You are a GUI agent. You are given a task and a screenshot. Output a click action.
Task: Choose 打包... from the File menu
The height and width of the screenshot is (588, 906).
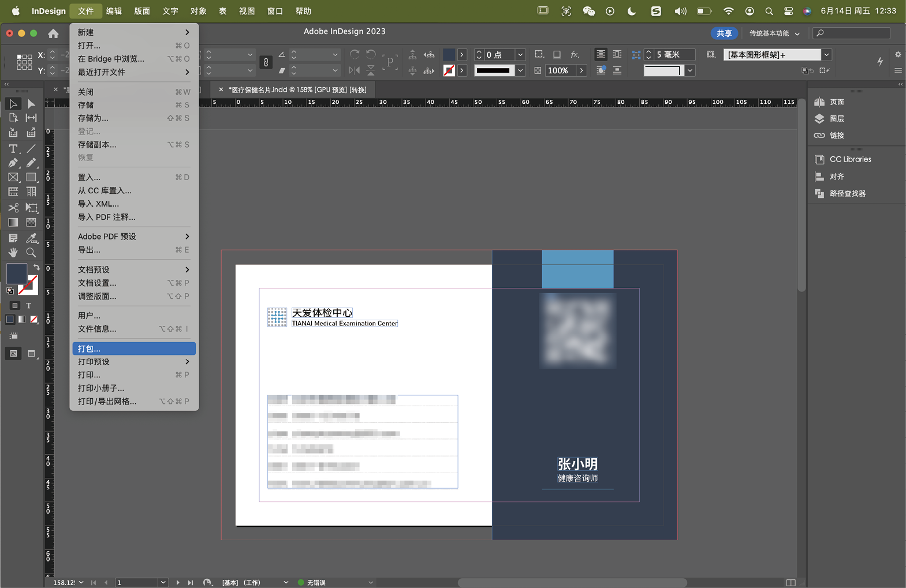133,349
